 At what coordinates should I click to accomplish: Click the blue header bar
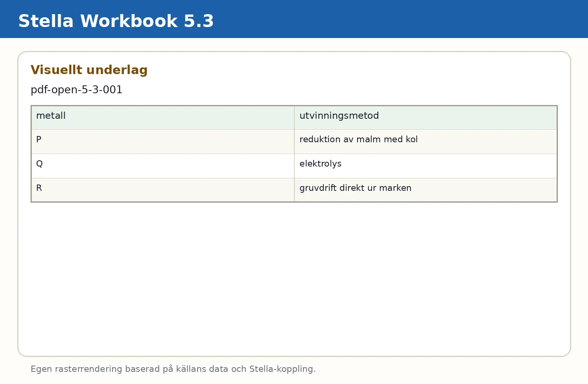coord(294,19)
